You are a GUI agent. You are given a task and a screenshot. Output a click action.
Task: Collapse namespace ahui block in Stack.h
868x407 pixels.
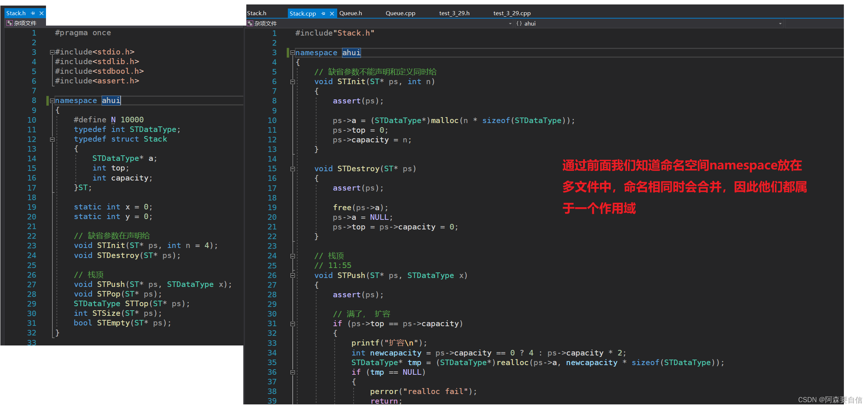[x=52, y=100]
